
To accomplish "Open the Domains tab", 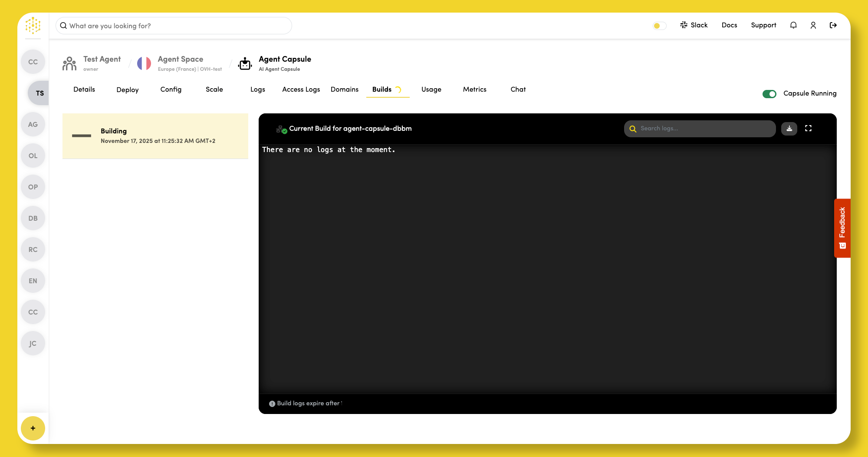I will point(344,89).
